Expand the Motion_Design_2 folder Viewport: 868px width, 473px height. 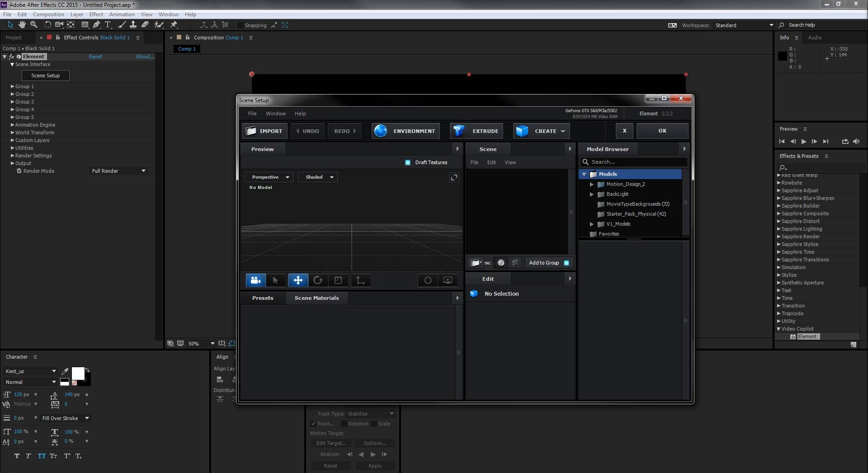[591, 184]
